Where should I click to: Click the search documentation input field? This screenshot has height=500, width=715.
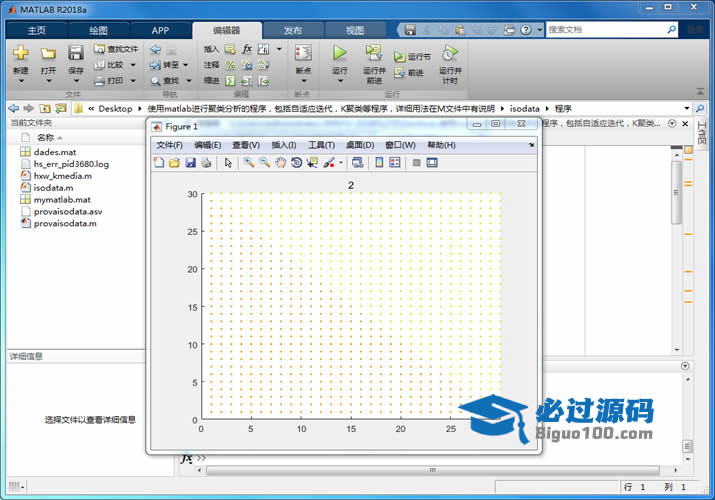point(606,30)
